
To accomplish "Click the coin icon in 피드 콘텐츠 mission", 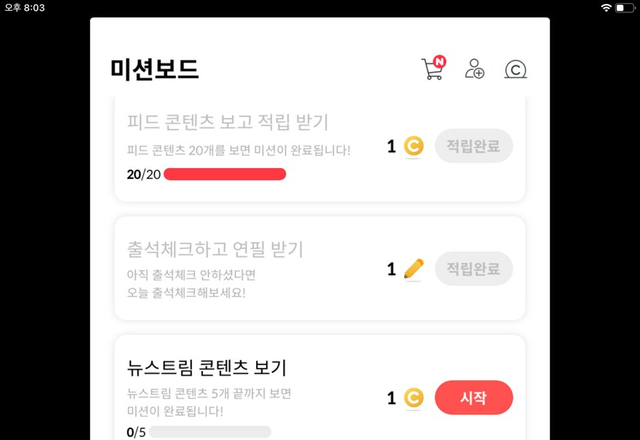I will click(414, 147).
